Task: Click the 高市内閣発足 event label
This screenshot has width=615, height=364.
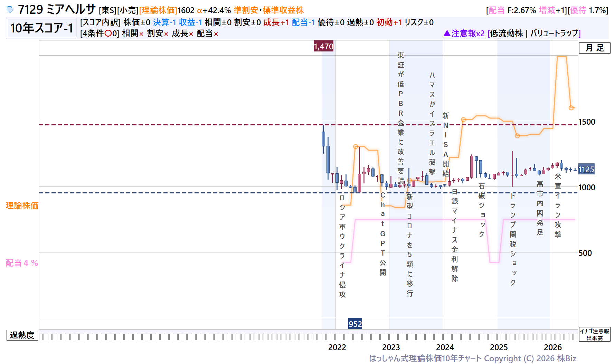Action: tap(540, 208)
